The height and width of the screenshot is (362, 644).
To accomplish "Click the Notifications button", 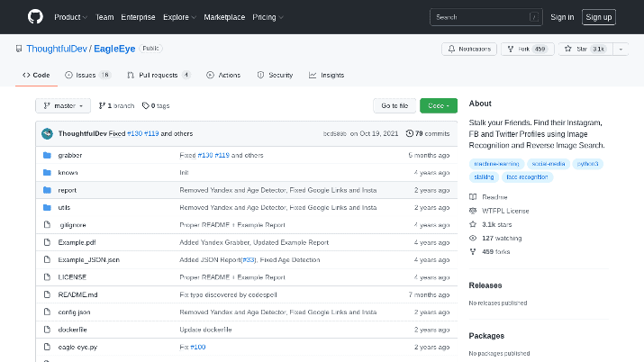I will [x=469, y=49].
